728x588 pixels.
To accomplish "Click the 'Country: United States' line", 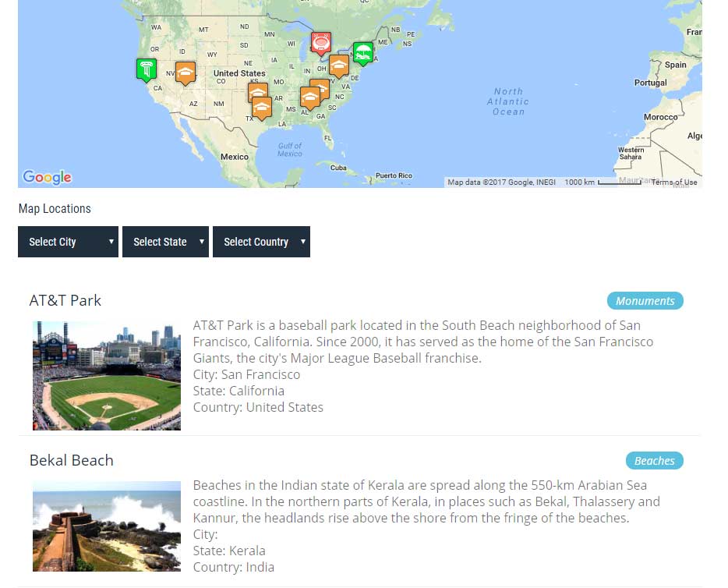I will coord(258,407).
